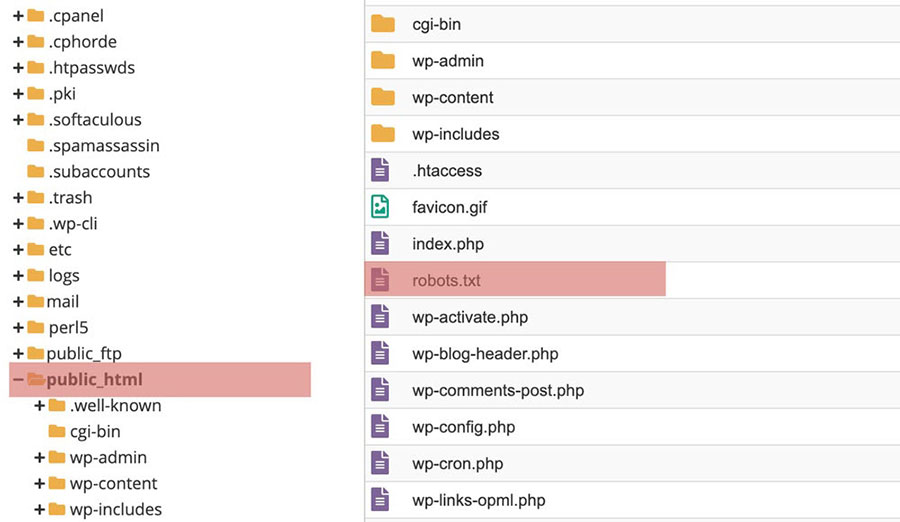Click the .htaccess document file icon
This screenshot has height=522, width=900.
[x=380, y=170]
